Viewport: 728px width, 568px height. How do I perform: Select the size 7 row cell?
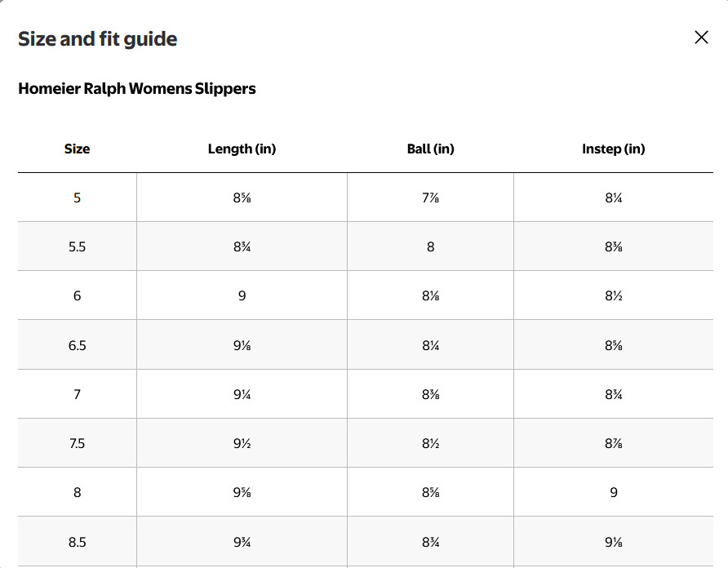coord(77,394)
